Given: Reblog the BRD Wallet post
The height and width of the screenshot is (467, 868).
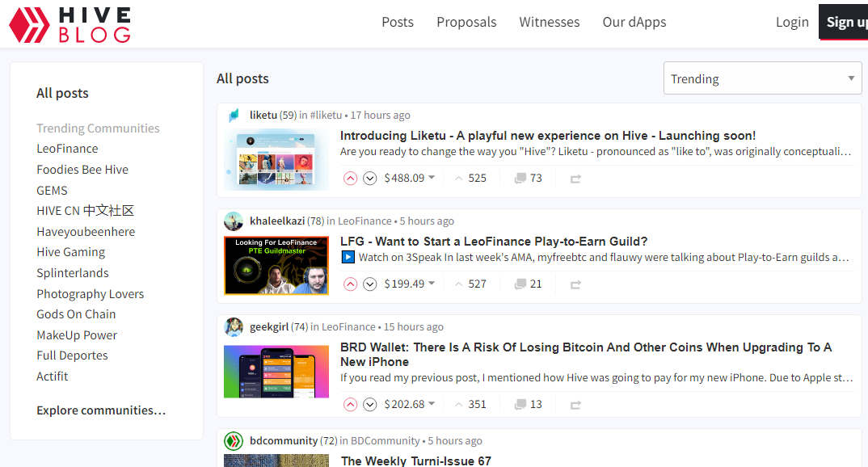Looking at the screenshot, I should coord(575,405).
